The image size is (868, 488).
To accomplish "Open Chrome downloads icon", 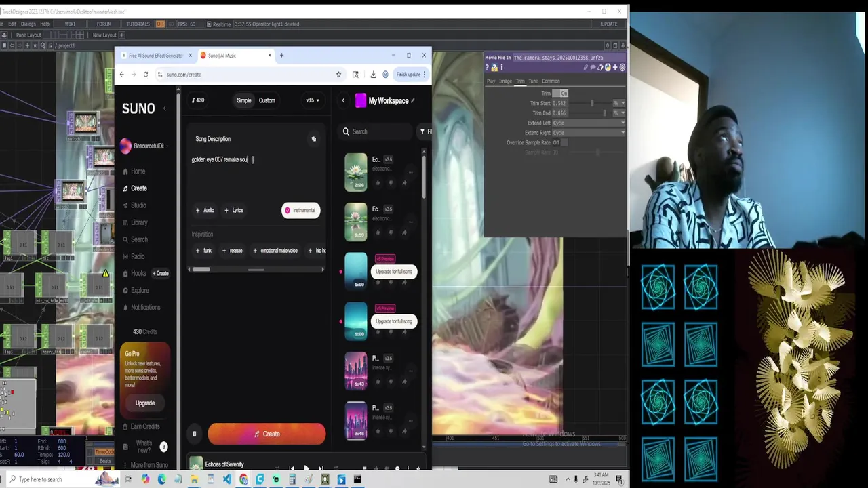I will pos(373,75).
